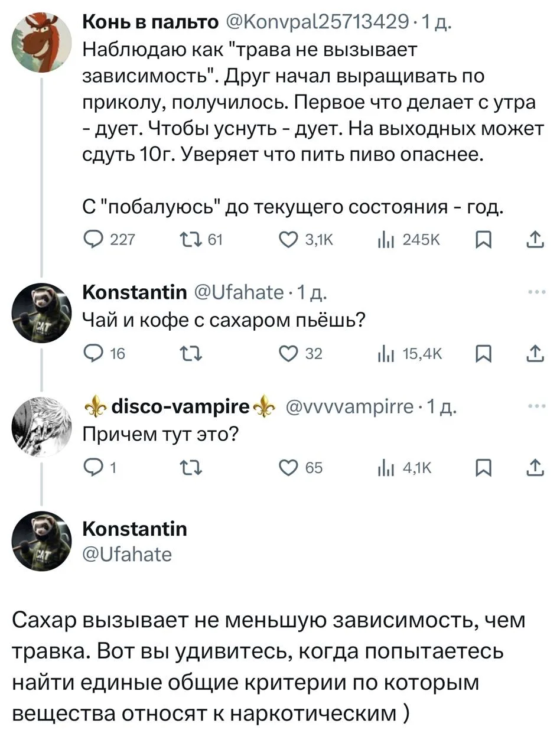Share the first tweet about трава
560x756 pixels.
point(535,239)
